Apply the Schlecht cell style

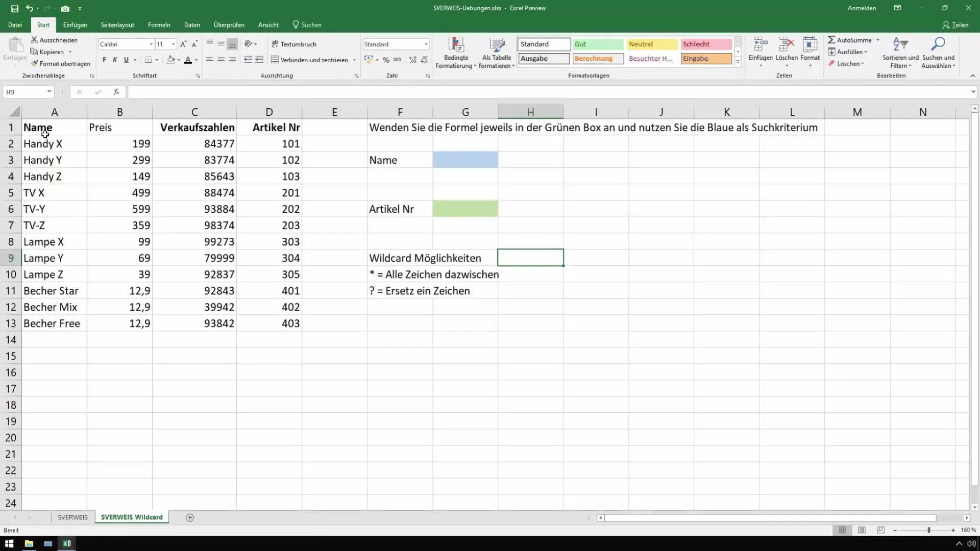(706, 44)
